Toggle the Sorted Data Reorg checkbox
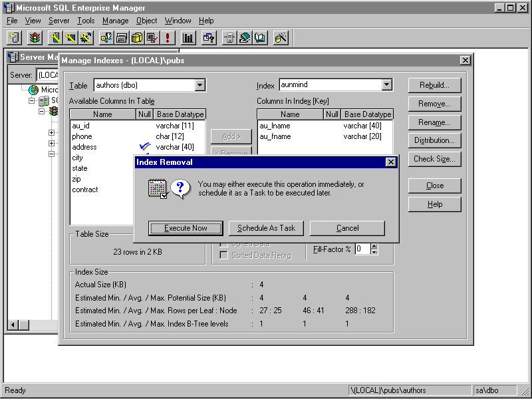The width and height of the screenshot is (532, 399). pos(224,255)
